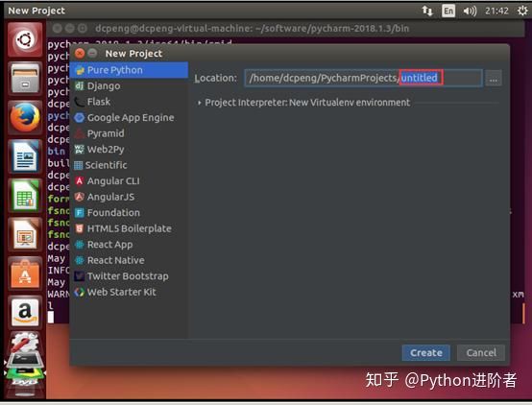
Task: Open LibreOffice Calc from the launcher
Action: (x=25, y=196)
